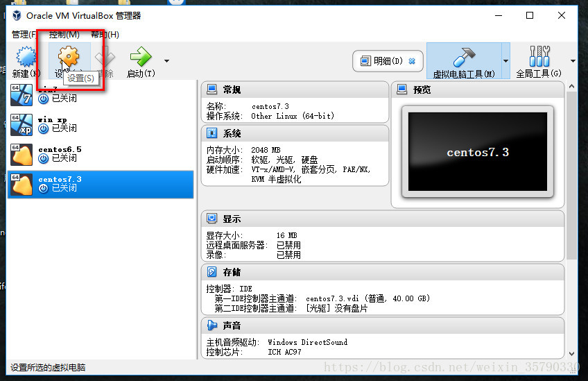Click the details pane scroll-down arrow
The image size is (588, 381).
571,354
